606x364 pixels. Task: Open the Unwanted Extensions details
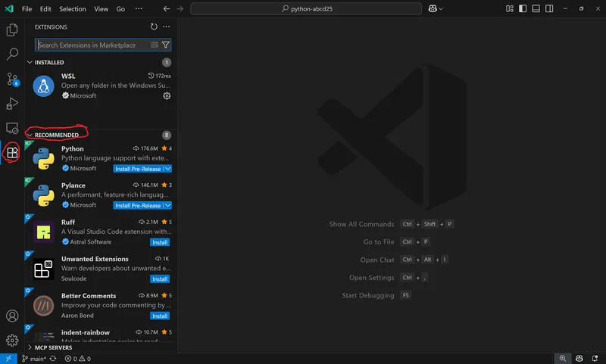point(102,269)
